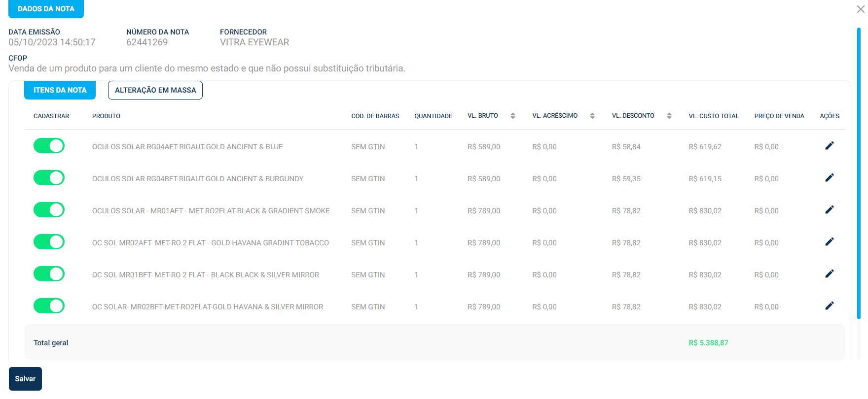
Task: Edit the RG04BFT-RIGAUT-GOLD ANCIENT & BURGUNDY item
Action: tap(830, 177)
